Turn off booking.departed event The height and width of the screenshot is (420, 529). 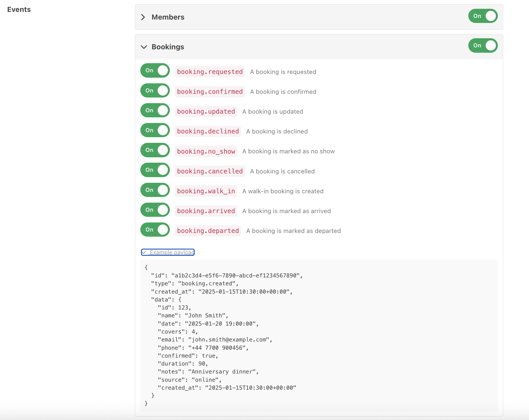(155, 230)
